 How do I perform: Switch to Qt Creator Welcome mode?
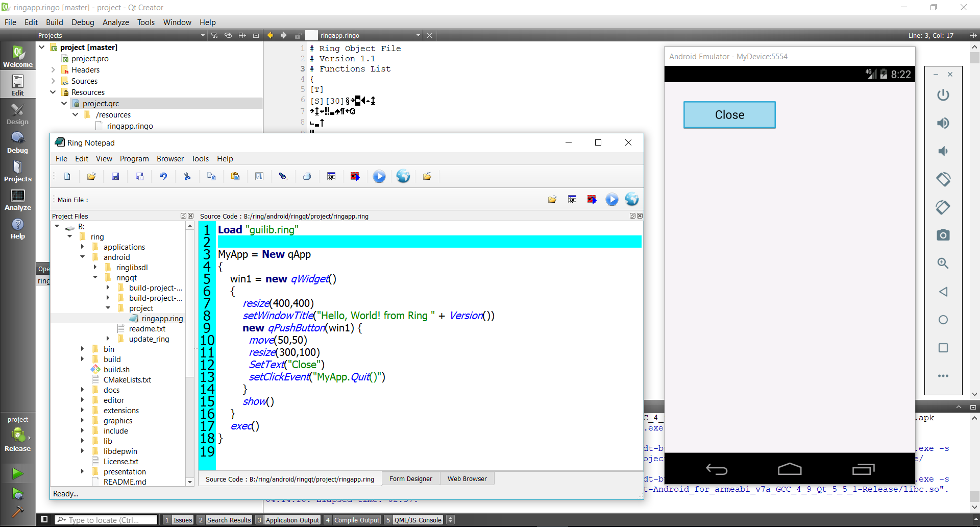[18, 56]
